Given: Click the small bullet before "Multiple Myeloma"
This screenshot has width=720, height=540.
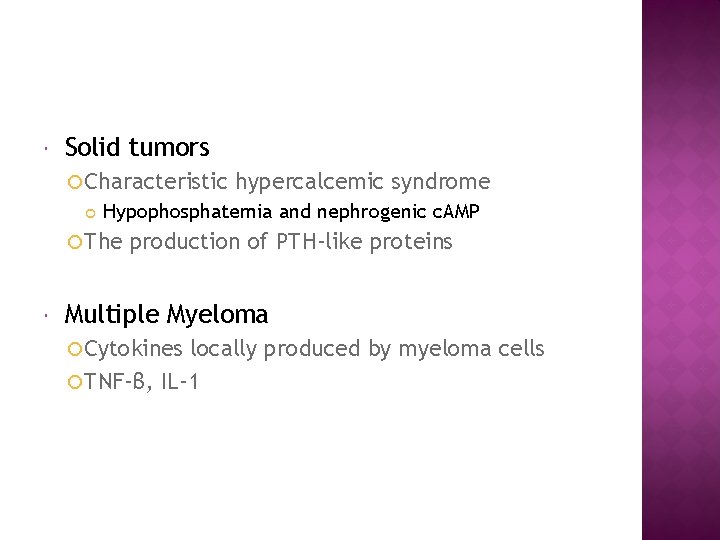Looking at the screenshot, I should tap(47, 316).
